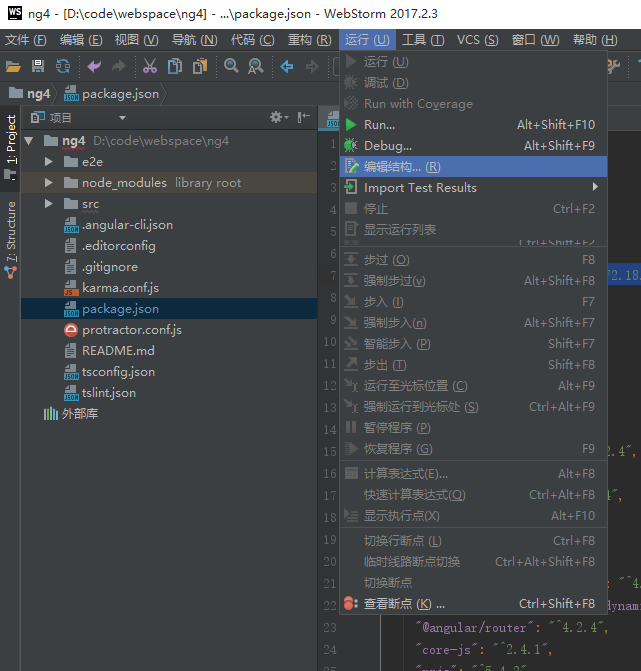Open the 导航 (N) menu
Viewport: 641px width, 671px height.
click(x=194, y=40)
